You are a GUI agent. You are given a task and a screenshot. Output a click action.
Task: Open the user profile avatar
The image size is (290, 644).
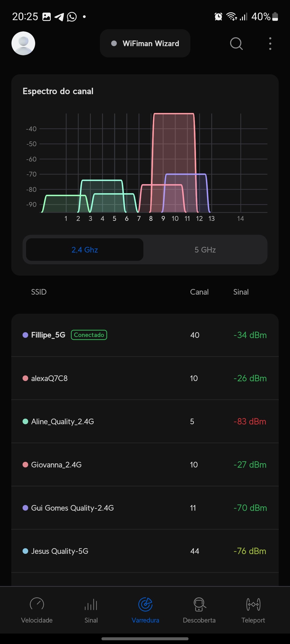point(23,43)
